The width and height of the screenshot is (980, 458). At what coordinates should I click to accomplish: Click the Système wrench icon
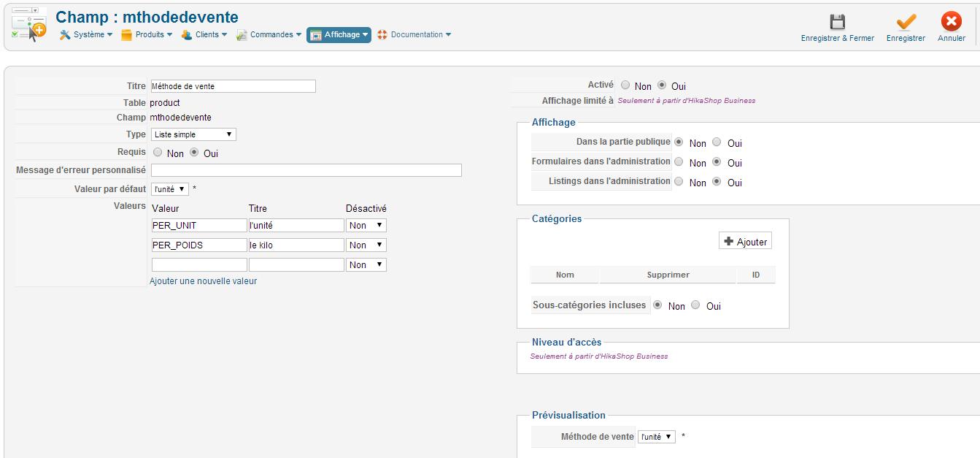pos(65,35)
